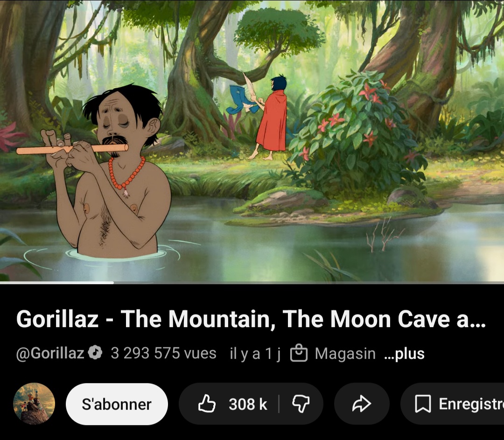Click the thumbs-down dislike icon
The image size is (504, 440).
click(301, 404)
